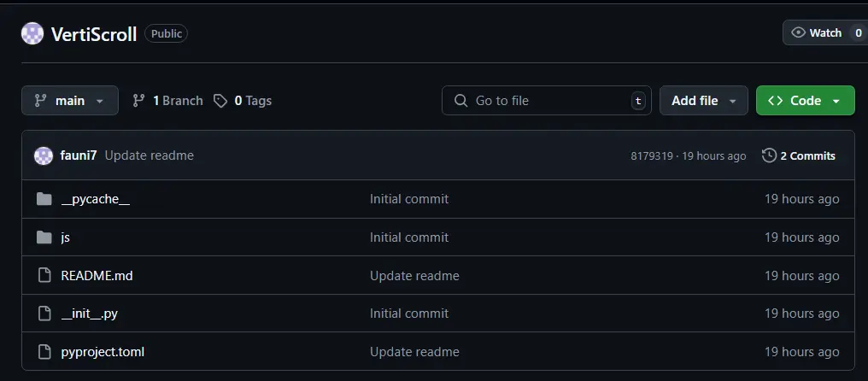Click the __pycache__ folder icon
868x381 pixels.
pyautogui.click(x=44, y=199)
